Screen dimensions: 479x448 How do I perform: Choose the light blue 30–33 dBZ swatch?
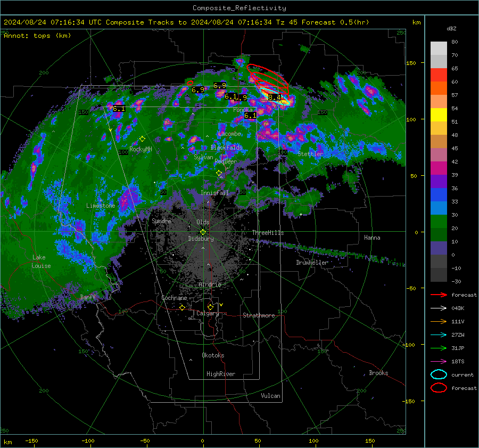pyautogui.click(x=439, y=208)
